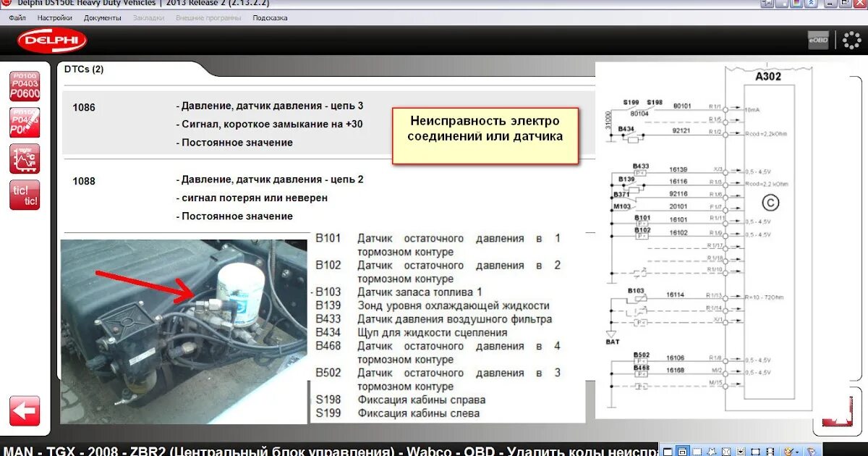868x456 pixels.
Task: Open the tic! tic! component activation icon
Action: coord(25,195)
